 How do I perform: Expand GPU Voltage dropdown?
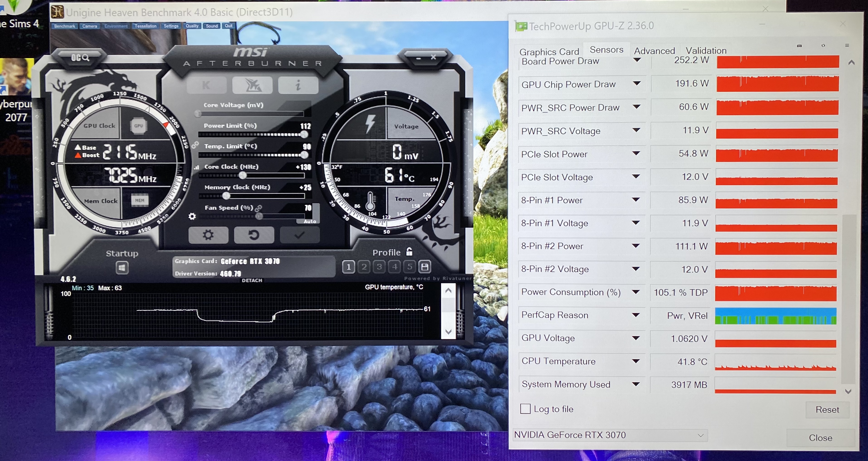tap(636, 338)
